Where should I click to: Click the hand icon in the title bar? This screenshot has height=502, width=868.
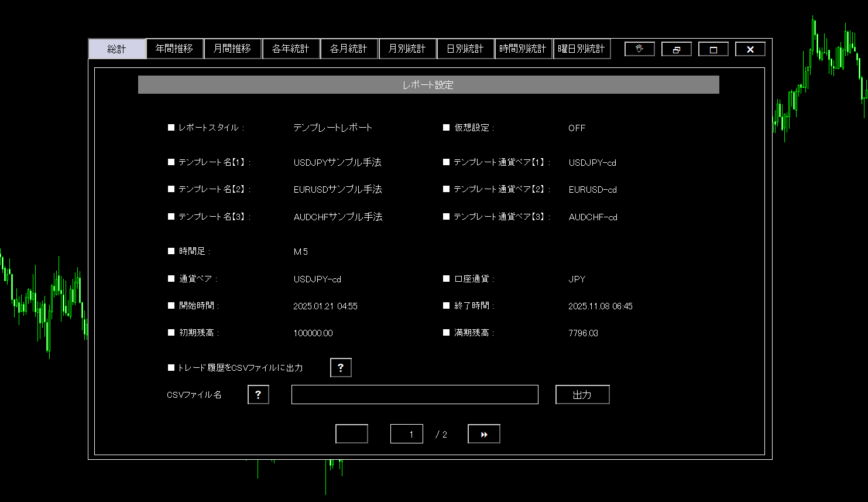[640, 49]
